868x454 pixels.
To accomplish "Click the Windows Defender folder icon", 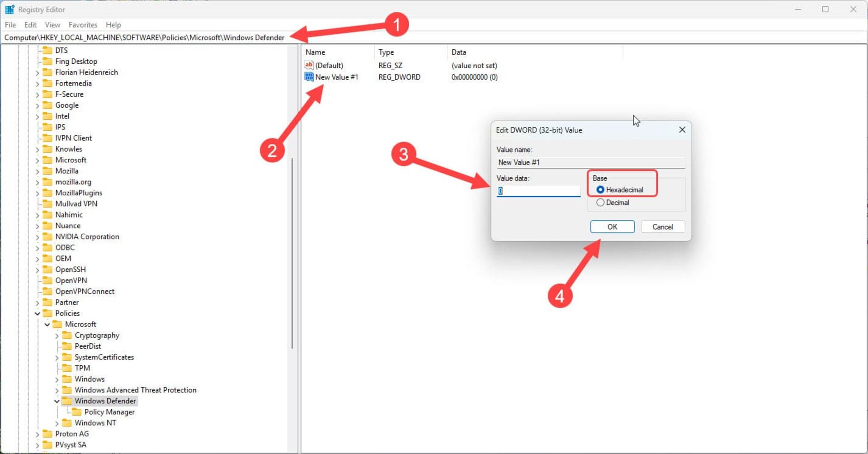I will (x=67, y=401).
